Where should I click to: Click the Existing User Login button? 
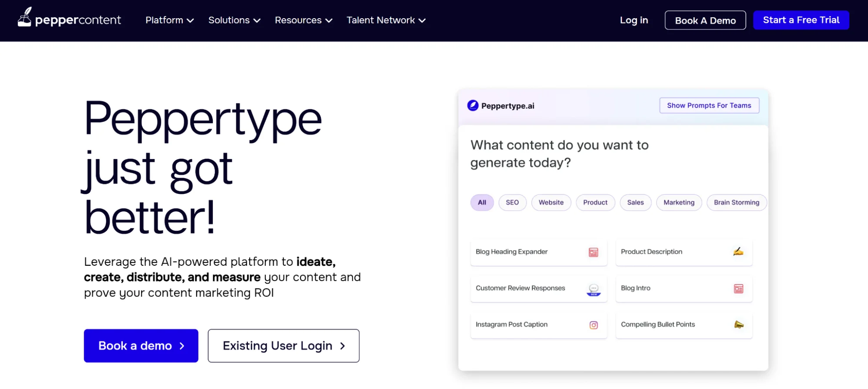click(x=283, y=346)
